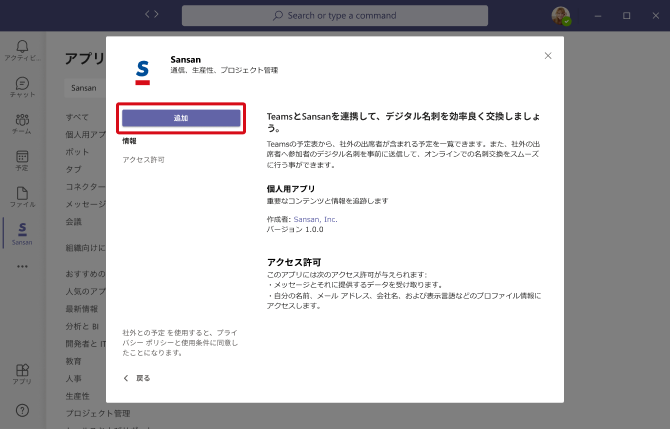The width and height of the screenshot is (670, 429).
Task: Close the Sansan app dialog
Action: 548,56
